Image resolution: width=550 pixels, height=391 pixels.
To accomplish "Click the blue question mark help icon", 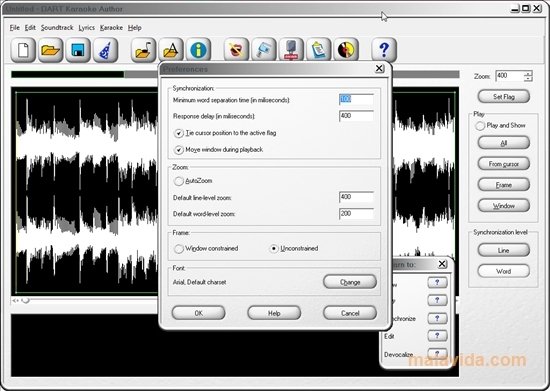I will coord(384,50).
